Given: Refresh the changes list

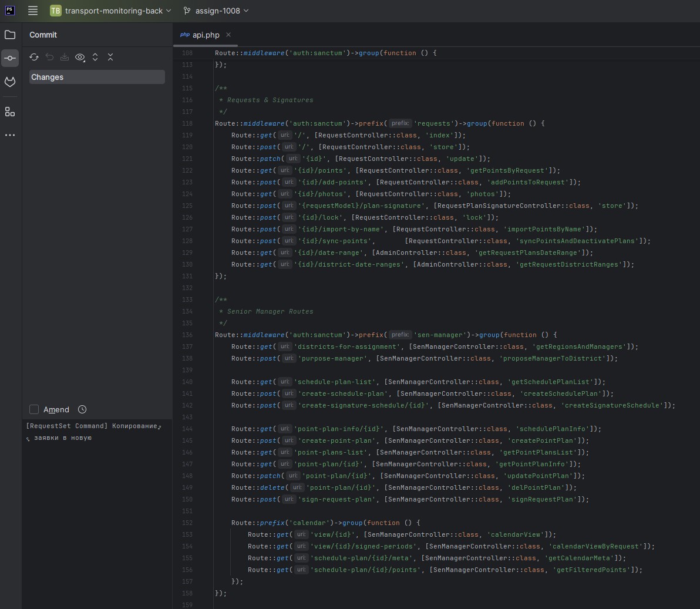Looking at the screenshot, I should [x=34, y=57].
